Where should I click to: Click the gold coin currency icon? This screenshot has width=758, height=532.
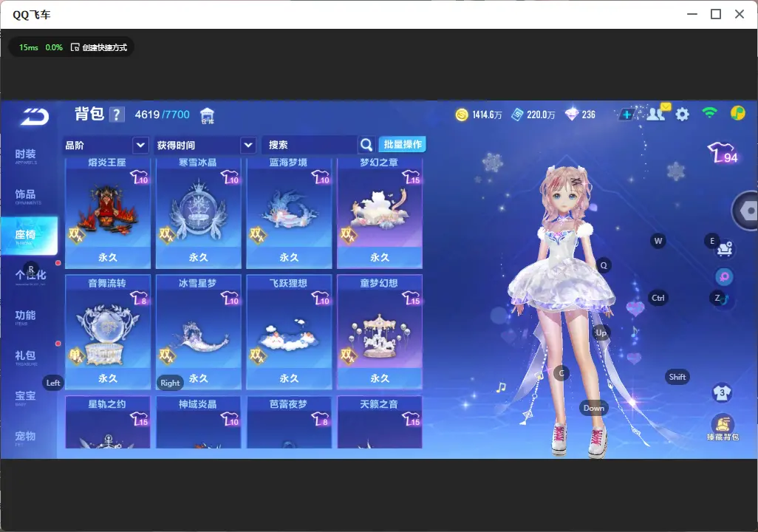click(x=462, y=115)
